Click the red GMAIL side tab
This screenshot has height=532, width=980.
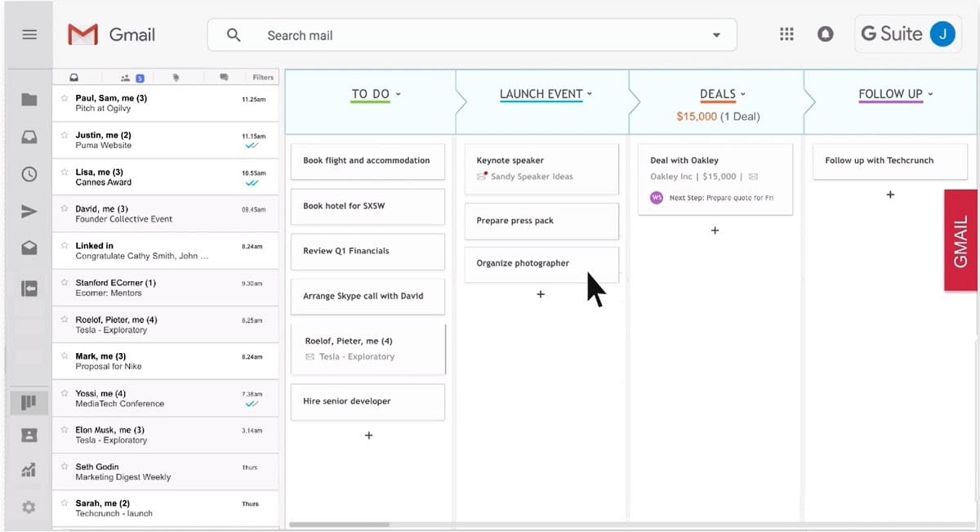(x=960, y=239)
